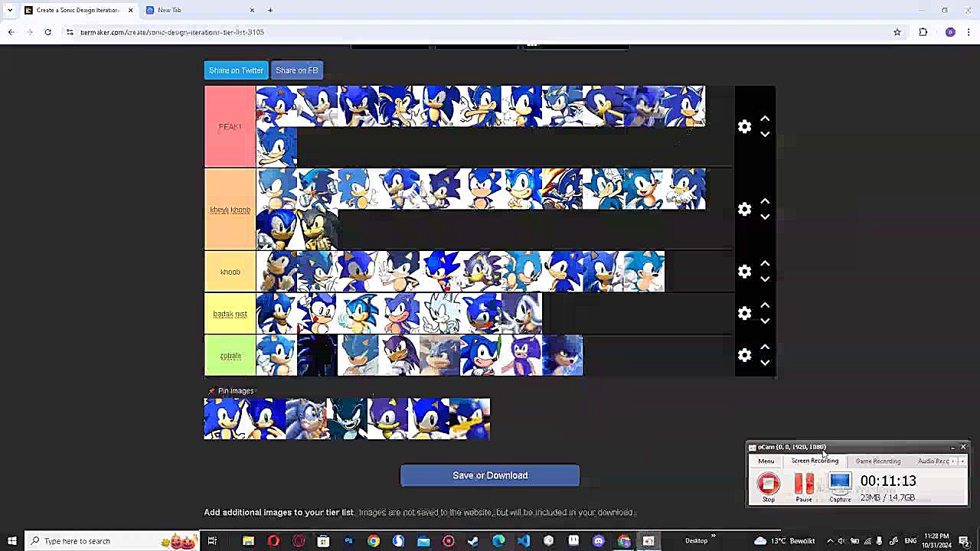
Task: Click Share on Twitter button
Action: [x=236, y=70]
